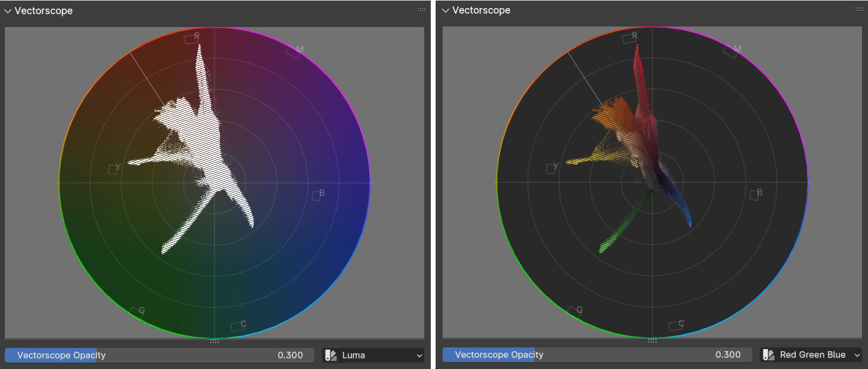The image size is (868, 369).
Task: Click the left Vectorscope Opacity slider
Action: 160,355
